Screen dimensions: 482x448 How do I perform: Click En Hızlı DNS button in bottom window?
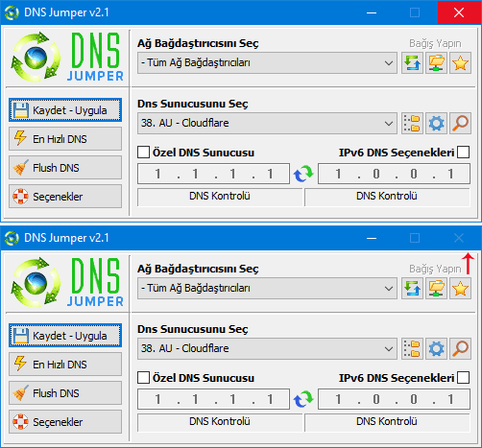click(65, 365)
